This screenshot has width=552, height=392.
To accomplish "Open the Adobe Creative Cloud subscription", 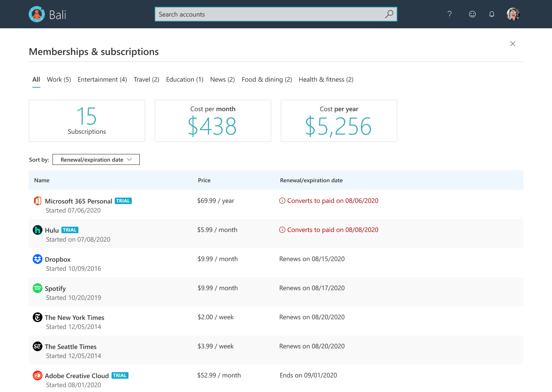I will [x=77, y=376].
